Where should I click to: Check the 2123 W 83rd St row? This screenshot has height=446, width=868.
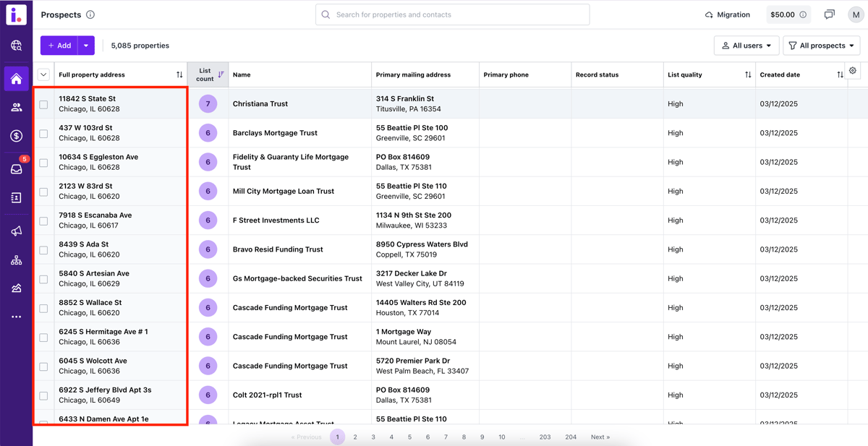coord(43,192)
